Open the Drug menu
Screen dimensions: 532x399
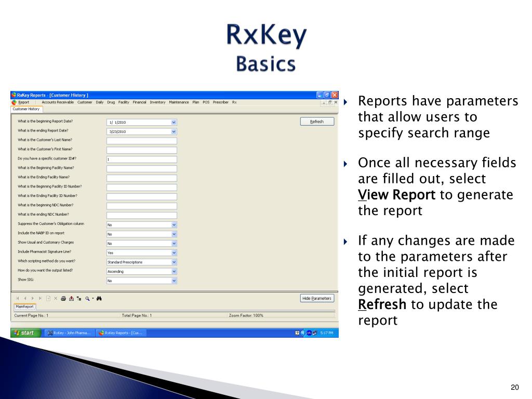[111, 102]
